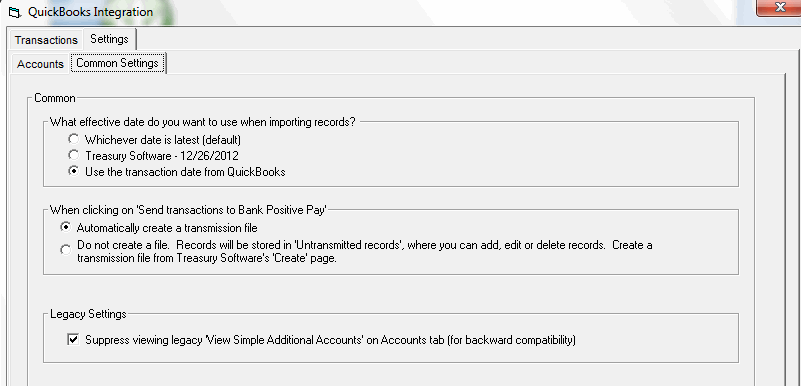
Task: Click the 'What effective date' question heading
Action: click(202, 123)
